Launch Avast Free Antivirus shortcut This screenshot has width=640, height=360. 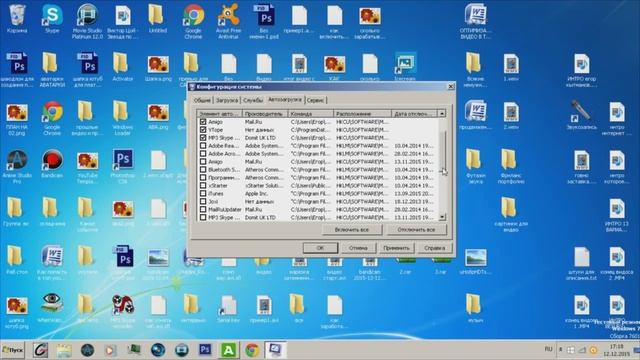coord(228,21)
